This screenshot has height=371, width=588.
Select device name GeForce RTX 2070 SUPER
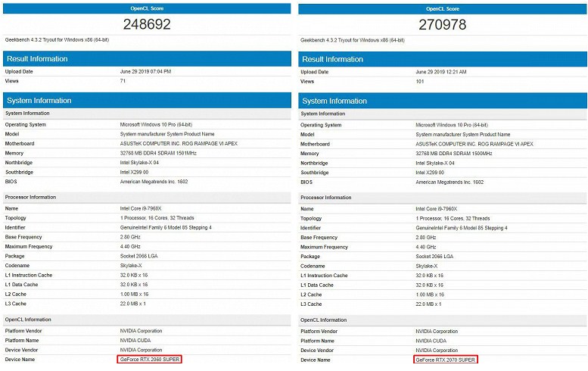coord(446,360)
